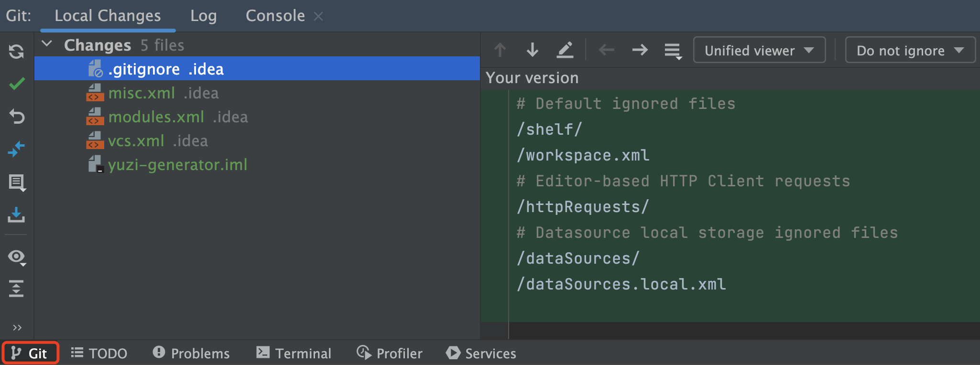Open the View Options eye icon

pos(17,257)
